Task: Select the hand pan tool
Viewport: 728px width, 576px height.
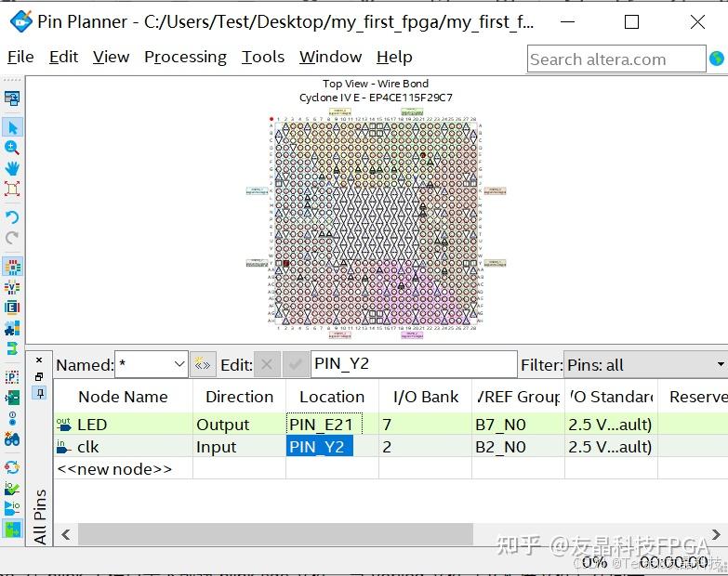Action: (x=12, y=168)
